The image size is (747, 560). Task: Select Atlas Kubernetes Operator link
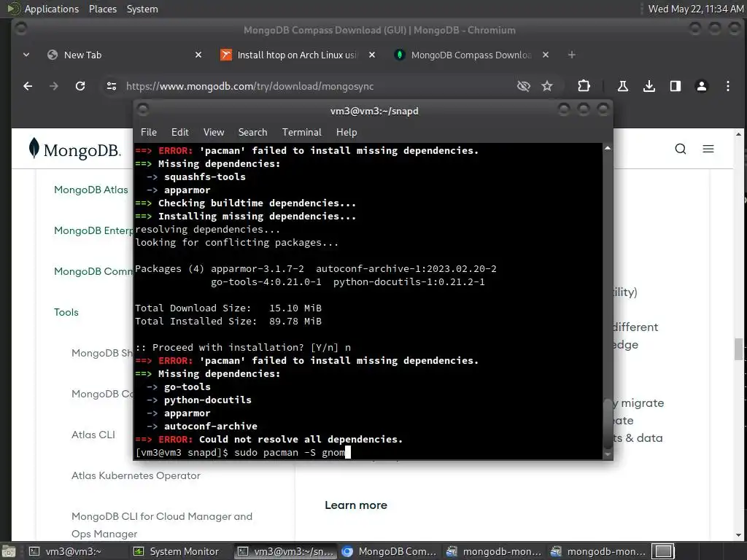(136, 475)
